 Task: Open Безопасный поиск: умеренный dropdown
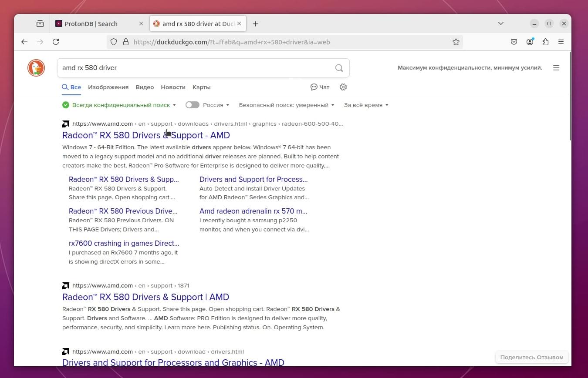click(x=287, y=105)
